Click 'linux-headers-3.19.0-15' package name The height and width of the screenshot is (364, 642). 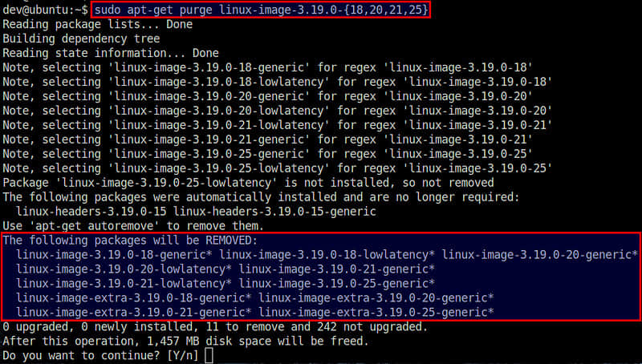[91, 212]
